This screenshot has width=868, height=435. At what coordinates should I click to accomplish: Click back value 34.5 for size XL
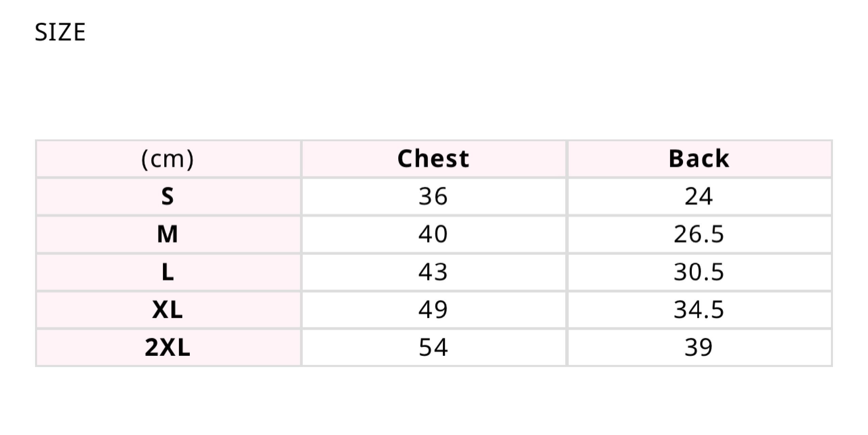699,310
